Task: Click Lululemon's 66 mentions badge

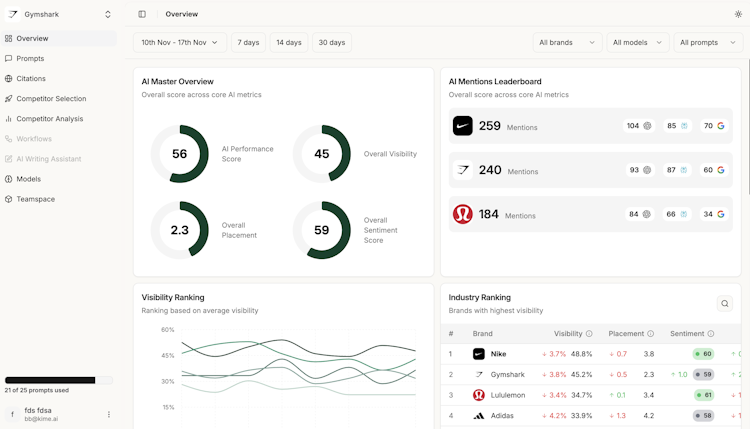Action: pos(677,214)
